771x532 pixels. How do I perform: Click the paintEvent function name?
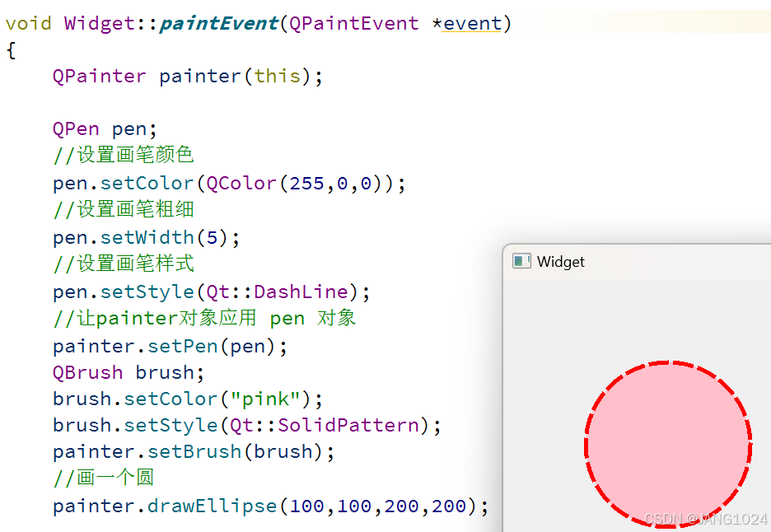tap(219, 24)
